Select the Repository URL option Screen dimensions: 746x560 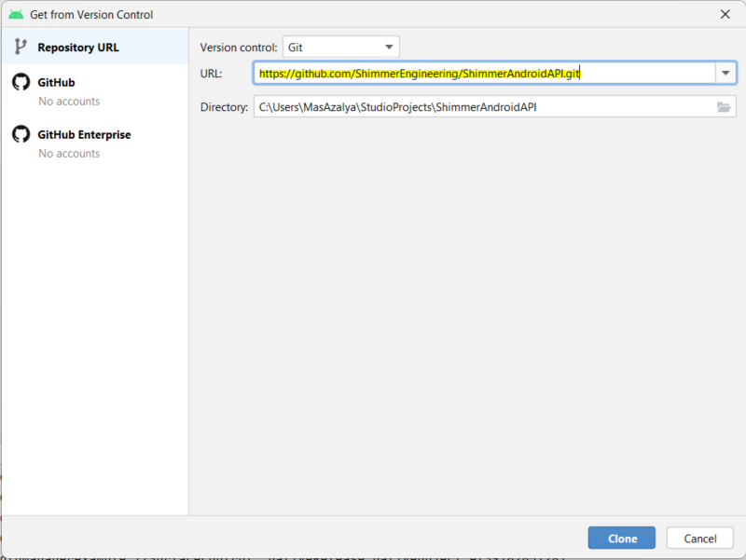(95, 47)
